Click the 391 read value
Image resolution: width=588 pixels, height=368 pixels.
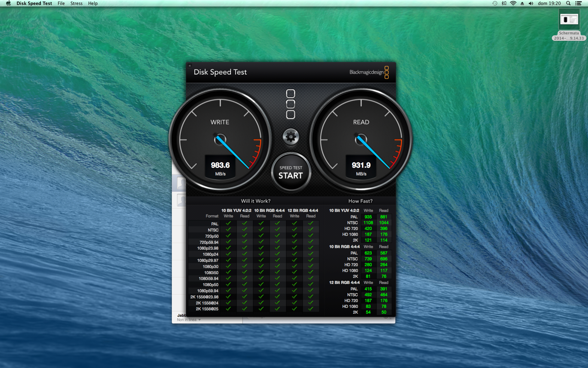pos(384,289)
